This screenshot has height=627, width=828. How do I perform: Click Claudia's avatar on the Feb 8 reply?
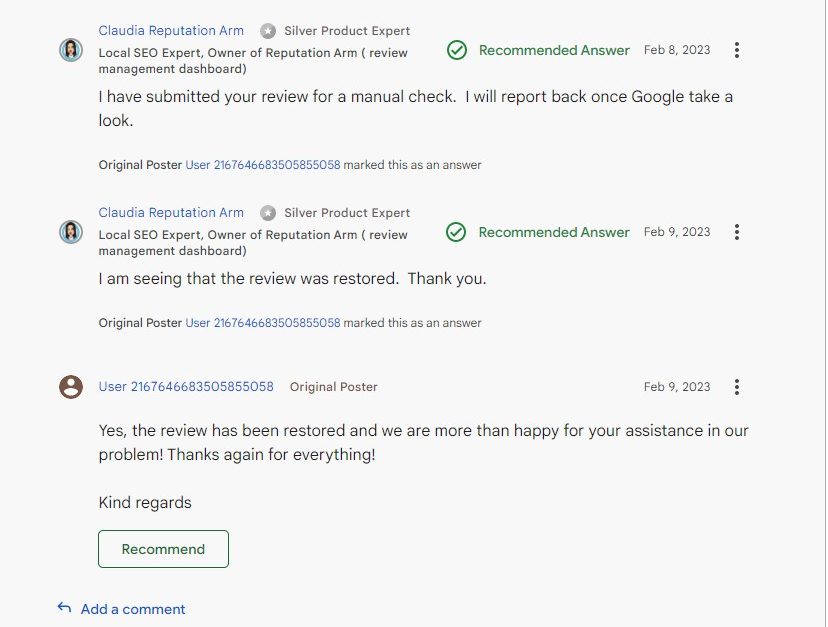pos(71,50)
